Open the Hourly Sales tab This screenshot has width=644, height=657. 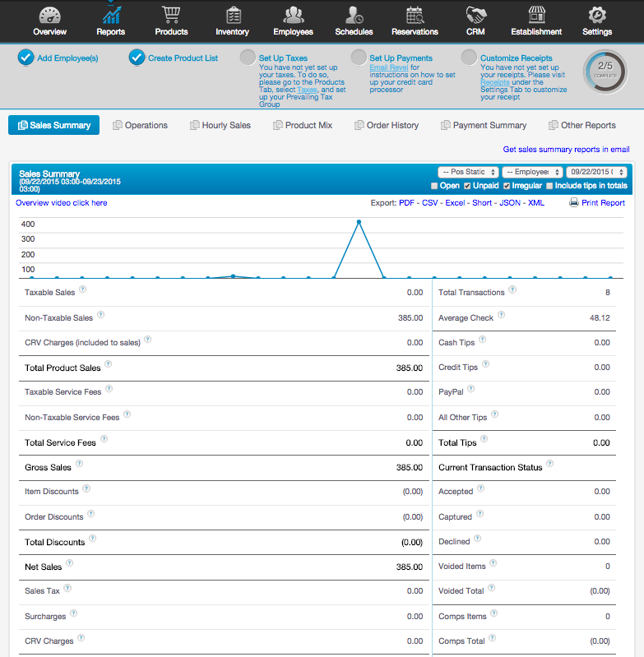click(x=220, y=125)
